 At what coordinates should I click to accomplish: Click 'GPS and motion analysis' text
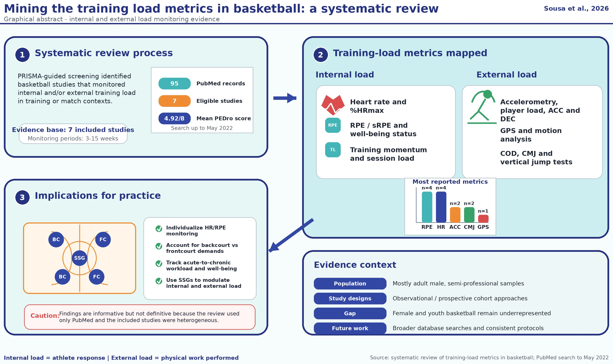(x=531, y=135)
